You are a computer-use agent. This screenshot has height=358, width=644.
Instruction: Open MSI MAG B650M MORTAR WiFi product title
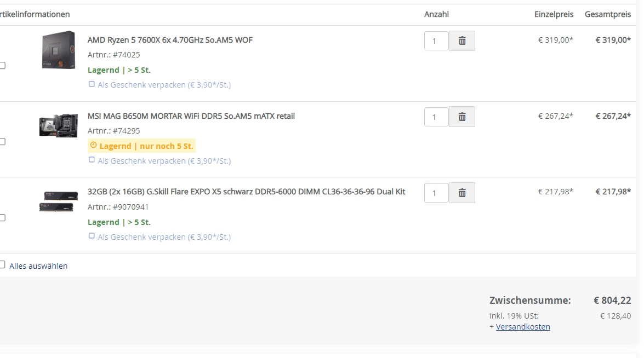pos(191,116)
